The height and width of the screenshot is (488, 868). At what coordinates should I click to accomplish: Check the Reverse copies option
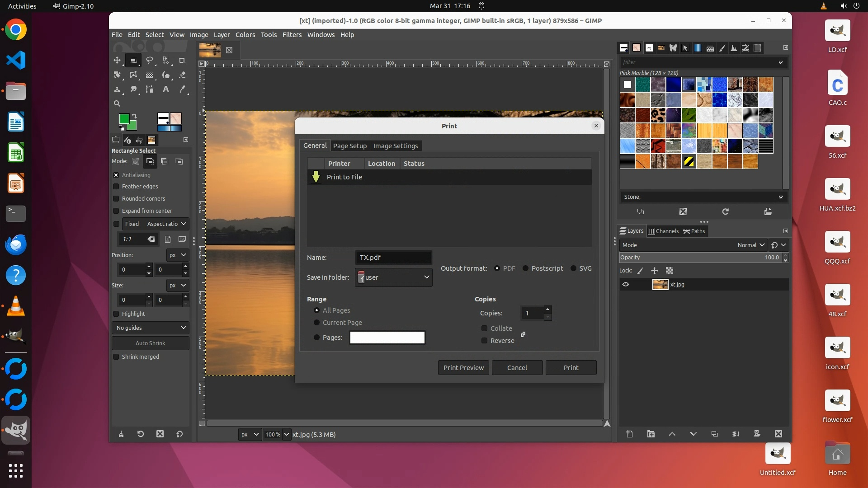[x=485, y=341]
